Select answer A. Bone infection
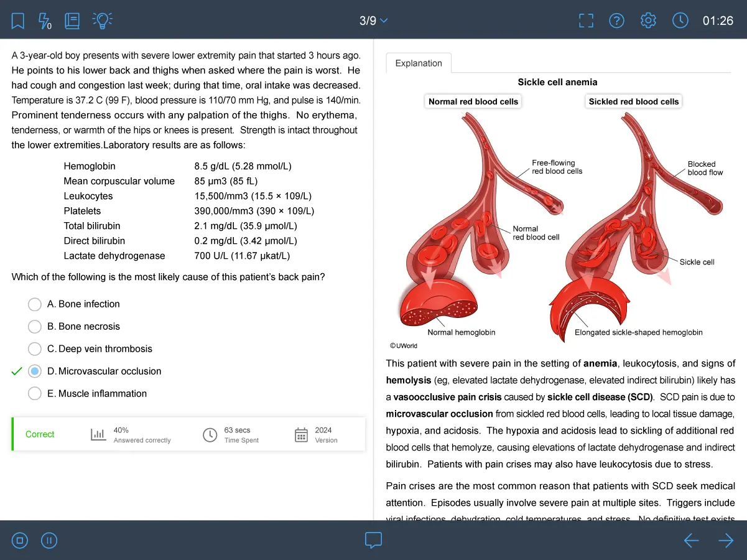 tap(35, 304)
